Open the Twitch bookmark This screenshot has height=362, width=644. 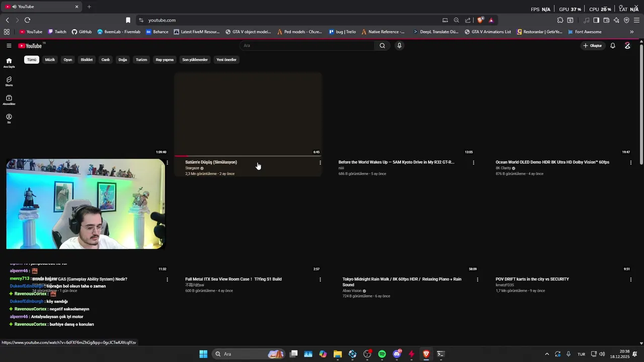point(57,32)
